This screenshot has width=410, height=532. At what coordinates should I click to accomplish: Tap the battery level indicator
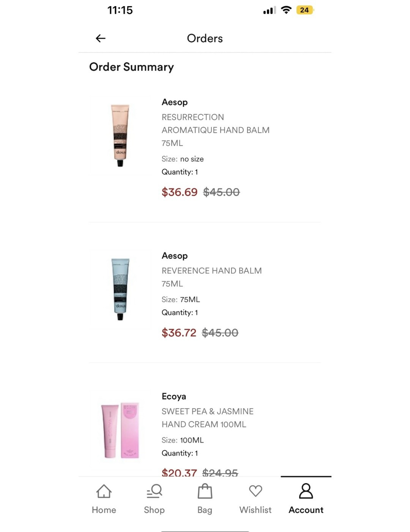point(304,10)
